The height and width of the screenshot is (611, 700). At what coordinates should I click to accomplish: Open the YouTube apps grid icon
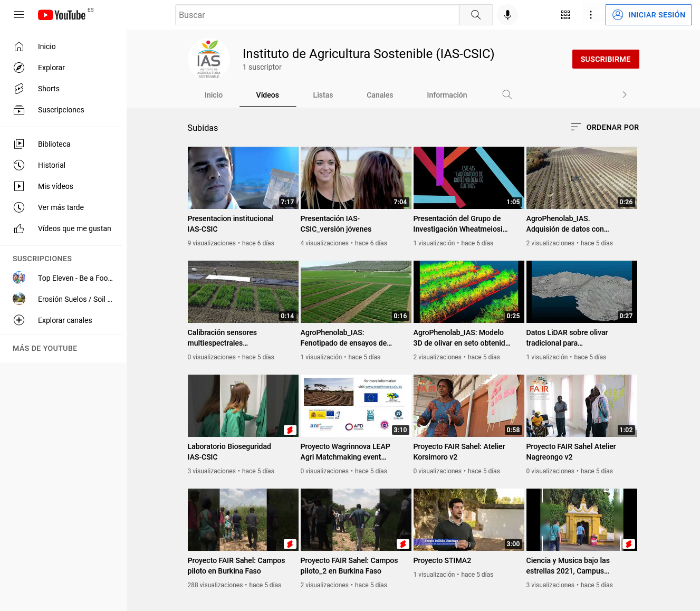(565, 15)
